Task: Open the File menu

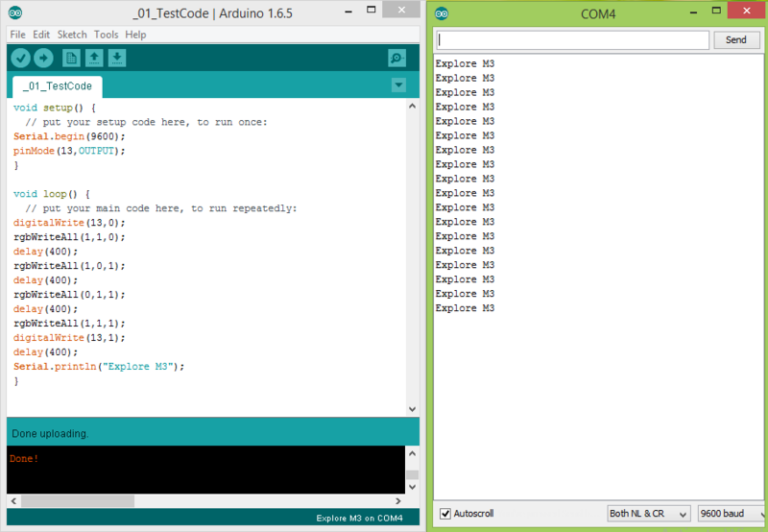Action: click(17, 35)
